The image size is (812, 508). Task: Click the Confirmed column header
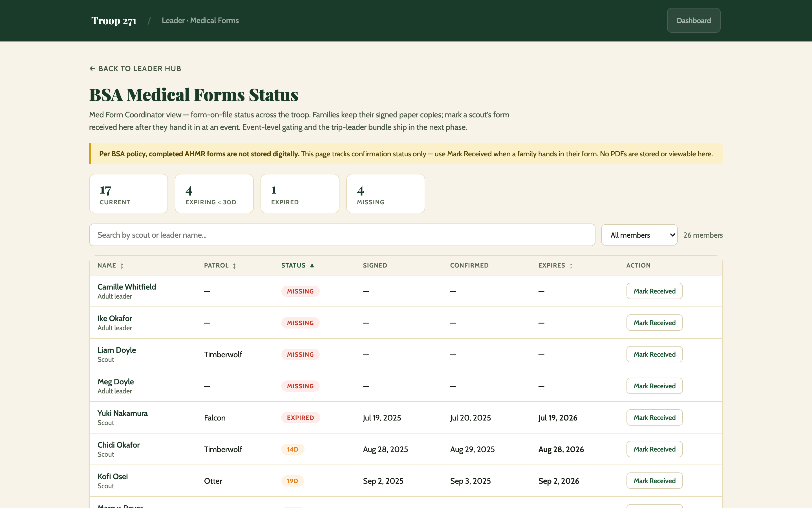(x=469, y=265)
